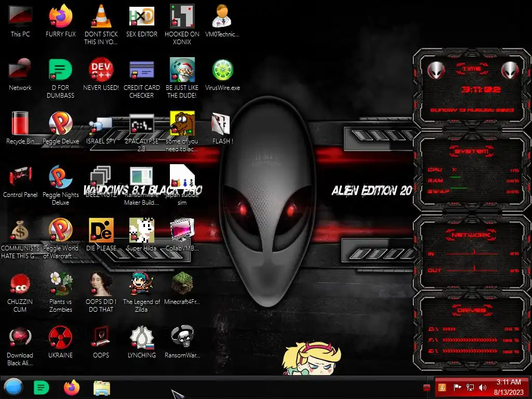
Task: Click the DRIVES gadget C:\ usage bar
Action: 448,329
